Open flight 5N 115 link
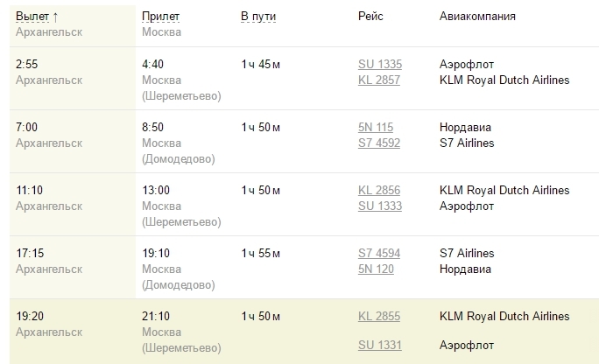Screen dimensions: 599x364 376,127
